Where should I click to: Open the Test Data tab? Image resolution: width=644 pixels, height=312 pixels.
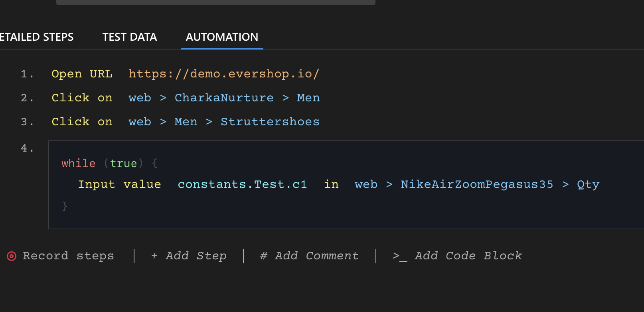[x=130, y=37]
